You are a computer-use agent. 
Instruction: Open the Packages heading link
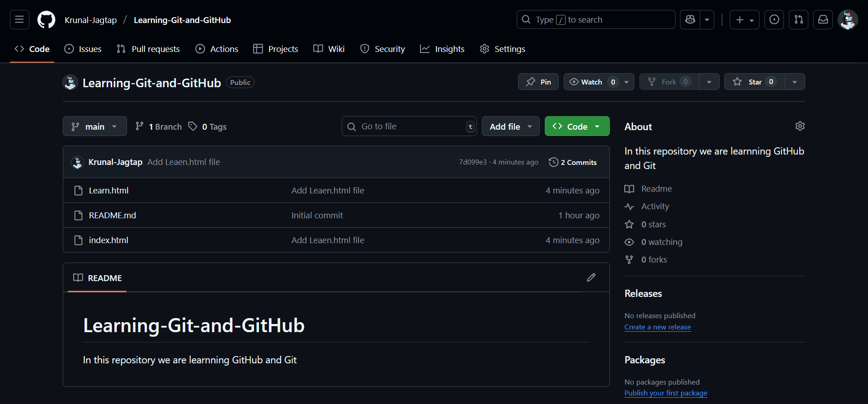point(645,360)
